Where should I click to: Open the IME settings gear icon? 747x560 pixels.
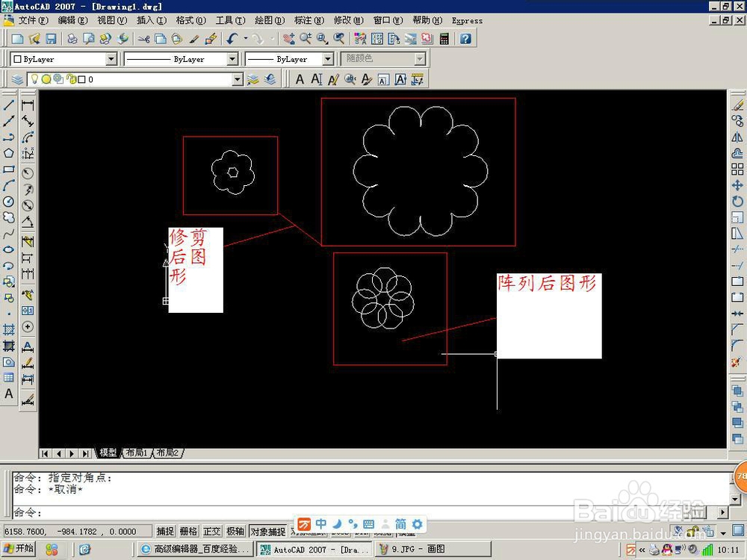(418, 524)
